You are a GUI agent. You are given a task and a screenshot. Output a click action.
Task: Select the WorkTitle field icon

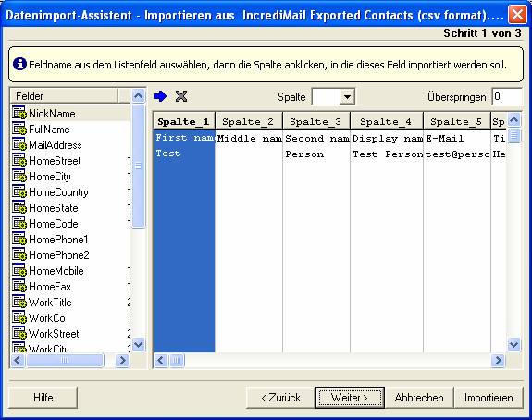(19, 302)
